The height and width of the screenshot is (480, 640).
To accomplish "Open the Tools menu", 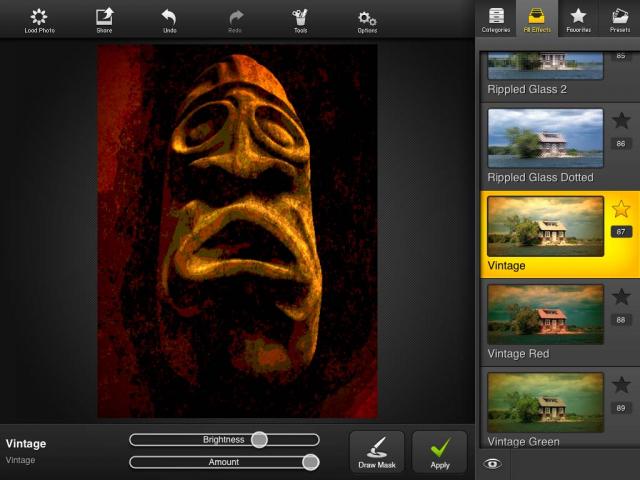I will pyautogui.click(x=300, y=19).
